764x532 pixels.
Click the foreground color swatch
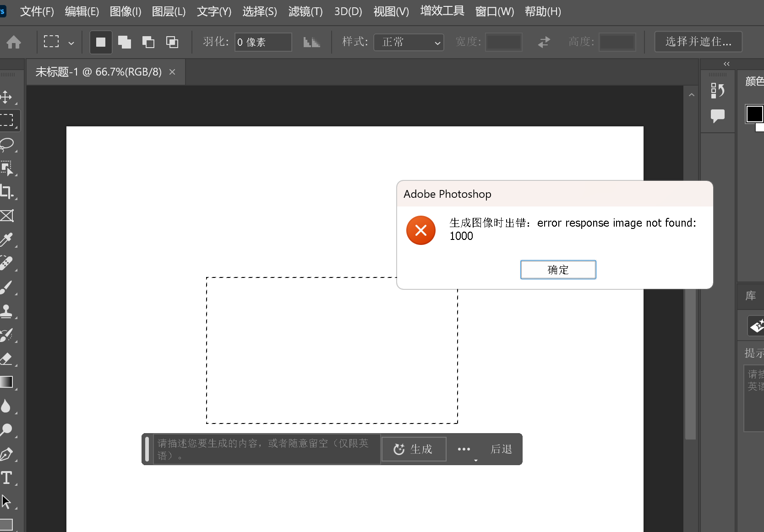754,114
